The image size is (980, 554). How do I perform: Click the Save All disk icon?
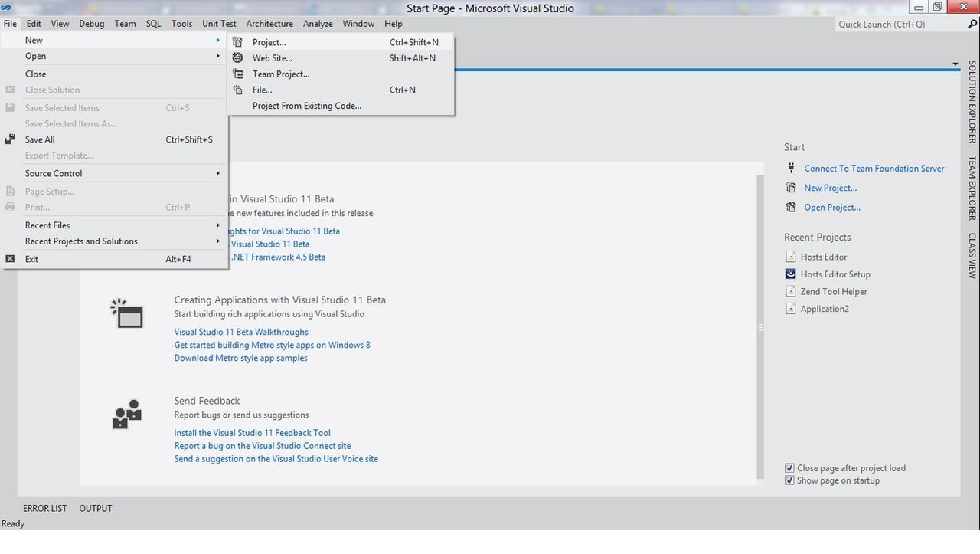10,139
